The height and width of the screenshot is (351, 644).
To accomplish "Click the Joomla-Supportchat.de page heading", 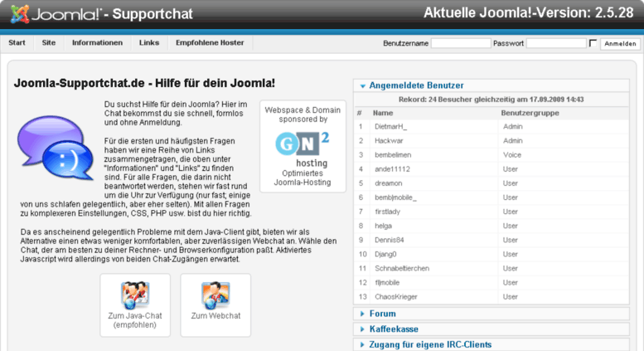I will (144, 83).
